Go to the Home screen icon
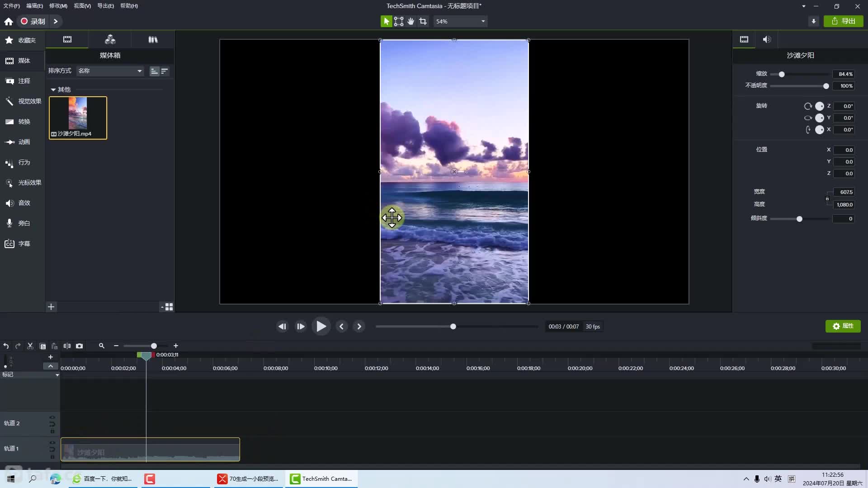Image resolution: width=868 pixels, height=488 pixels. coord(8,21)
